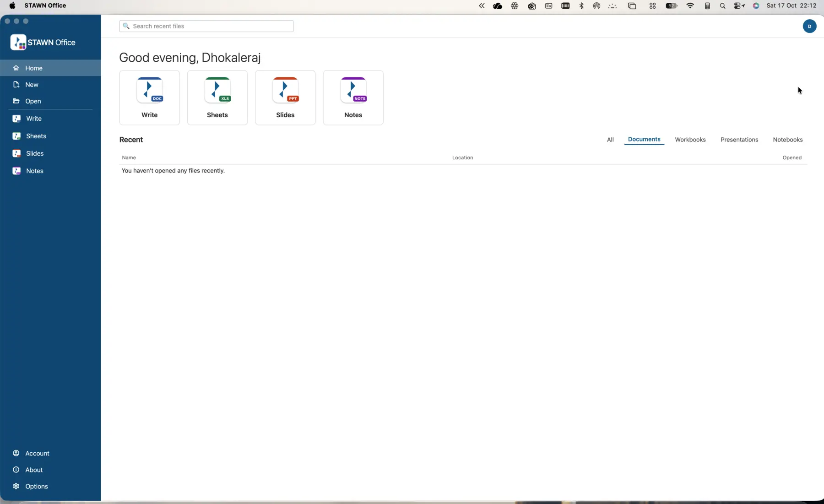The height and width of the screenshot is (504, 824).
Task: Select Notes in the sidebar
Action: click(x=50, y=171)
